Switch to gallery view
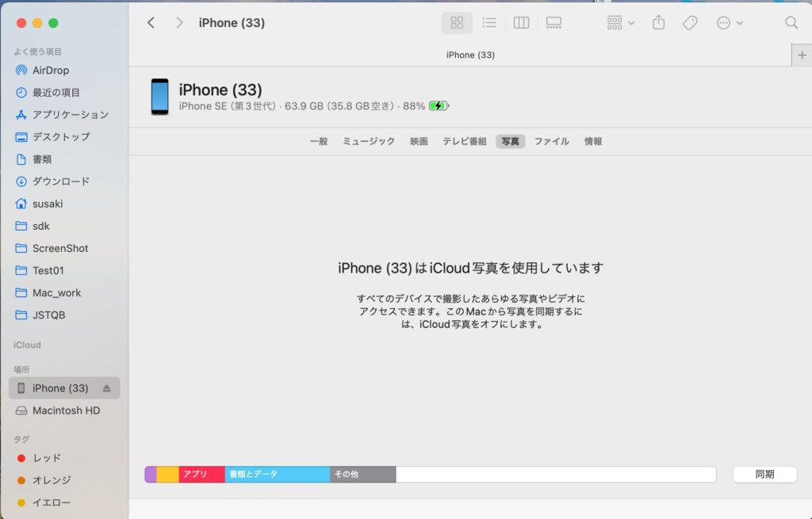Screen dimensions: 812x519 [553, 23]
